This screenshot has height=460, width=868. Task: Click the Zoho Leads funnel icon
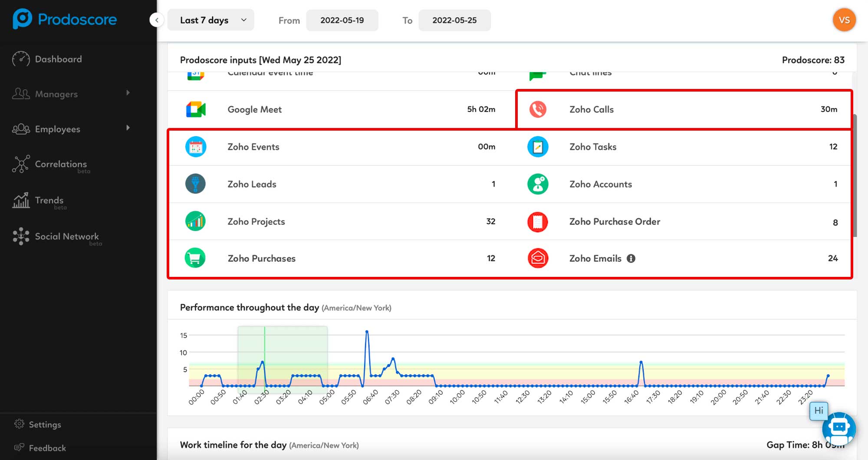click(196, 184)
